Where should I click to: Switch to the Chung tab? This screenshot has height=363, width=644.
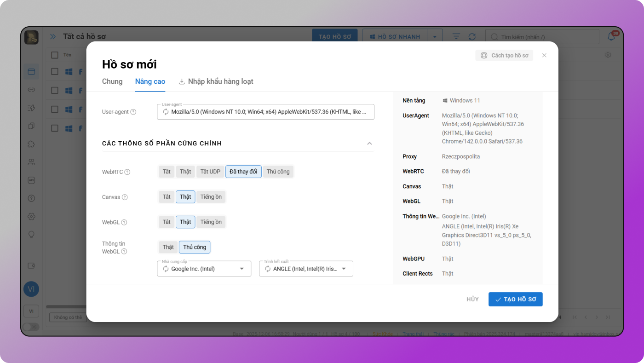[112, 81]
